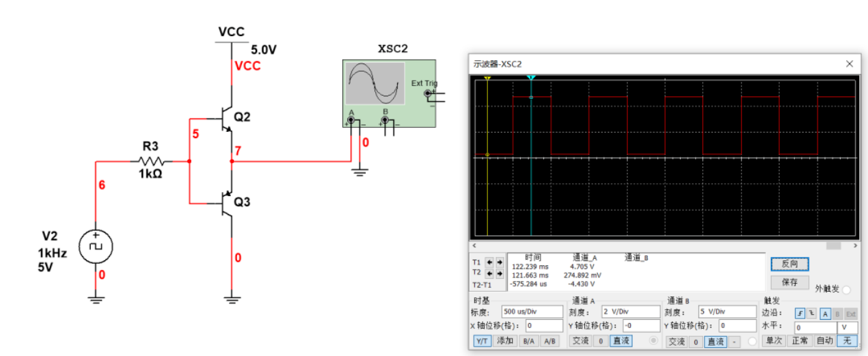
Task: Click the T1 cursor right arrow
Action: (x=499, y=262)
